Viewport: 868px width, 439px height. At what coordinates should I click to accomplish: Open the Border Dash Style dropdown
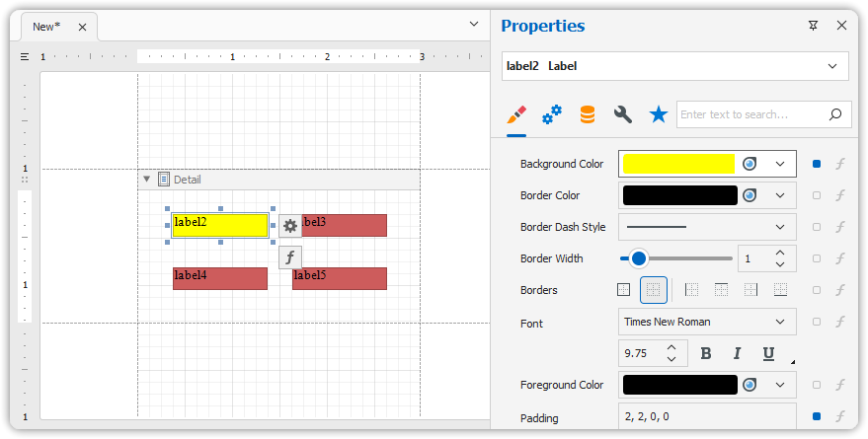(x=780, y=227)
